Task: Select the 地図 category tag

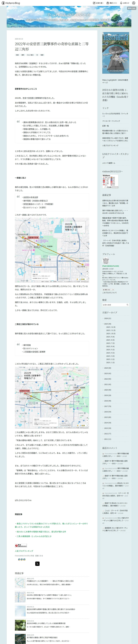Action: coord(17,55)
